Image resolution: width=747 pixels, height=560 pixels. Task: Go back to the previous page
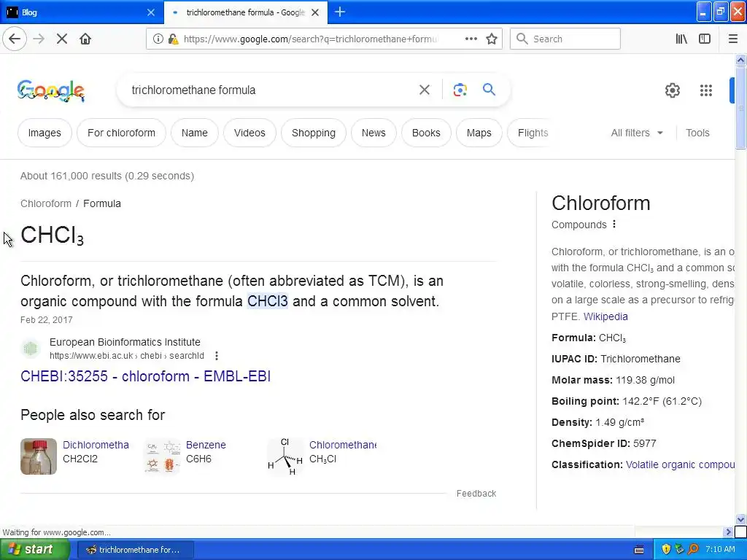15,39
